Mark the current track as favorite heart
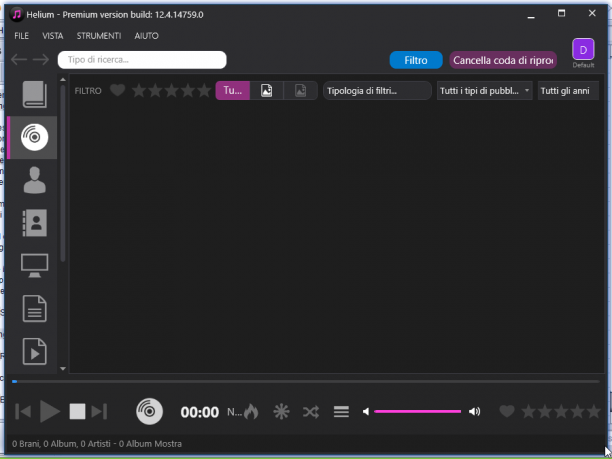 coord(507,411)
